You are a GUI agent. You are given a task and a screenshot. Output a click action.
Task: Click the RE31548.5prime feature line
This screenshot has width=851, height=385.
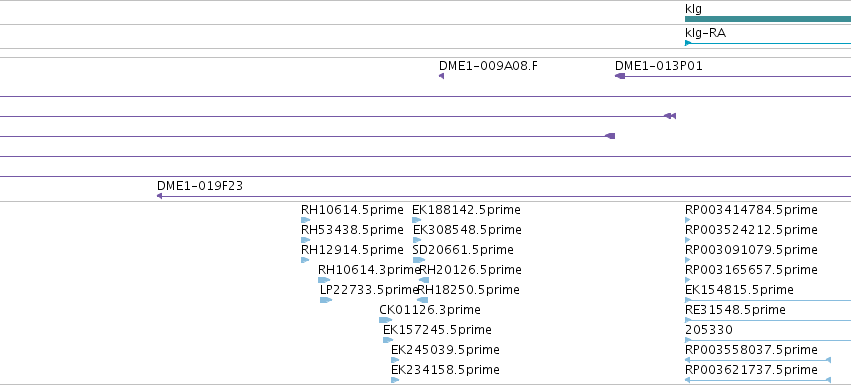click(768, 320)
